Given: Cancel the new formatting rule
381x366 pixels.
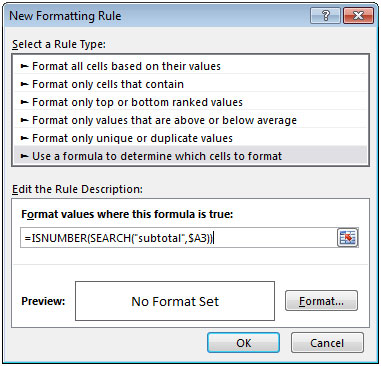Looking at the screenshot, I should pyautogui.click(x=327, y=343).
